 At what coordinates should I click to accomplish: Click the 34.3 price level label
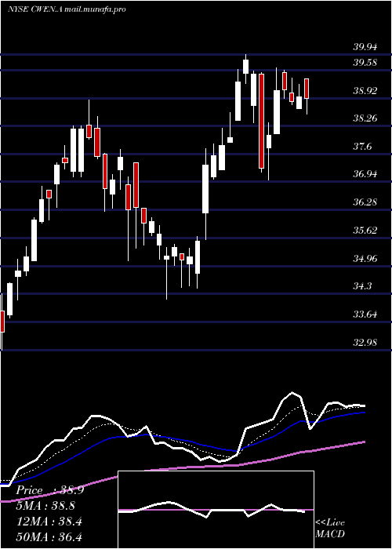(362, 286)
